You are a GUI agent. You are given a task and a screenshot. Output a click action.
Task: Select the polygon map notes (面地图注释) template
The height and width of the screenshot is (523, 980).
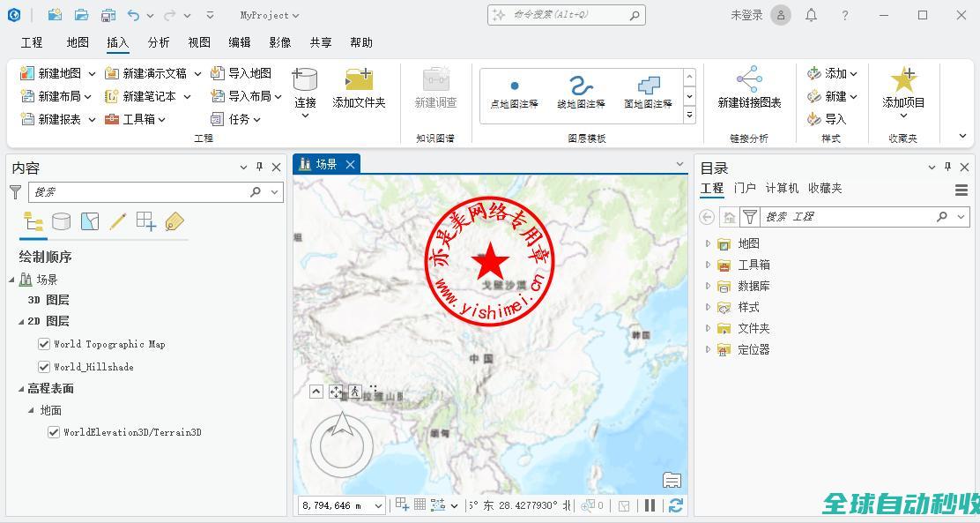tap(648, 92)
